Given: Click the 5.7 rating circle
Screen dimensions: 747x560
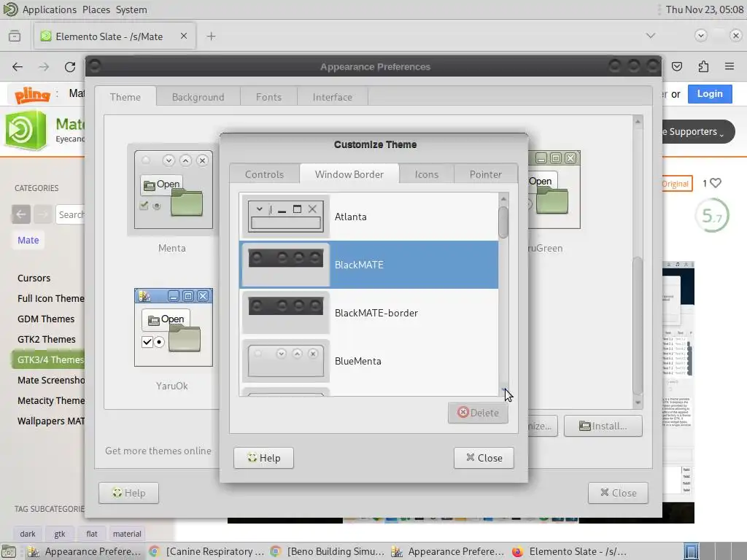Looking at the screenshot, I should tap(712, 216).
